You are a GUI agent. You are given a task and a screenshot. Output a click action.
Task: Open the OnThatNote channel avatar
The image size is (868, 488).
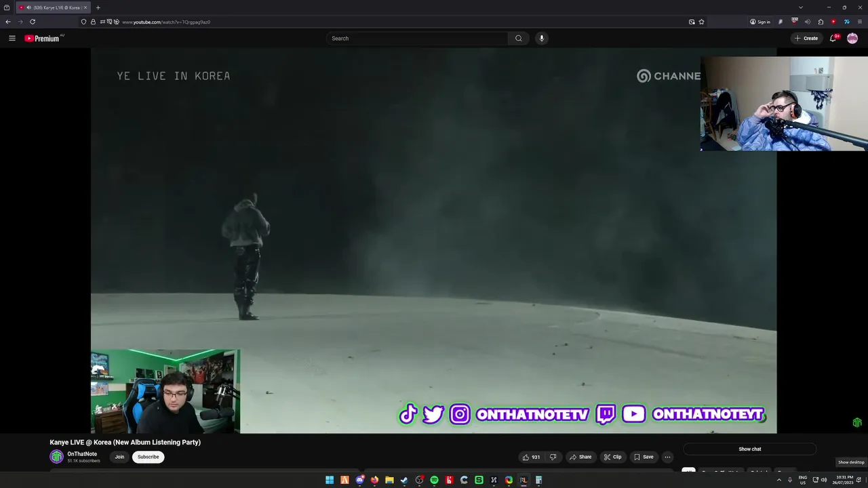[56, 457]
